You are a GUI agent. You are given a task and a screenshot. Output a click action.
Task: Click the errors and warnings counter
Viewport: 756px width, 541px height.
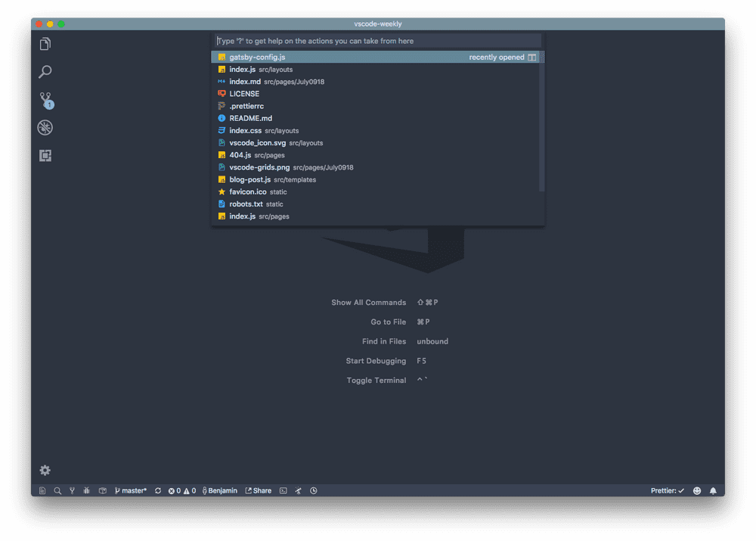[x=182, y=490]
